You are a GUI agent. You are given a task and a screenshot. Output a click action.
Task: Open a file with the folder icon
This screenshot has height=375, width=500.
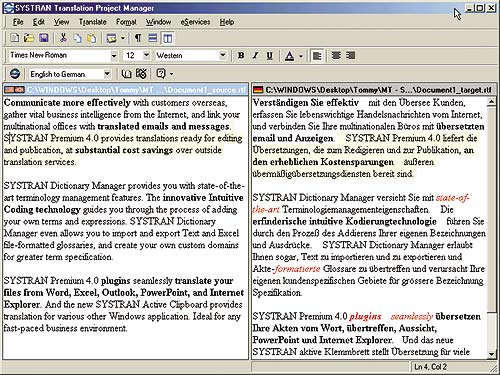29,38
